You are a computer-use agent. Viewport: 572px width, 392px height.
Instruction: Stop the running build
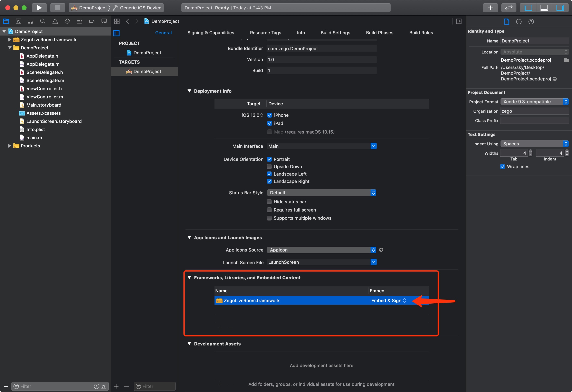tap(58, 8)
